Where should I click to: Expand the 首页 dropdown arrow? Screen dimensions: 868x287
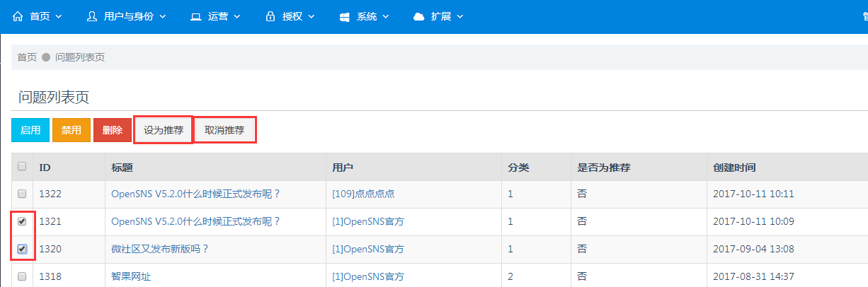point(58,17)
